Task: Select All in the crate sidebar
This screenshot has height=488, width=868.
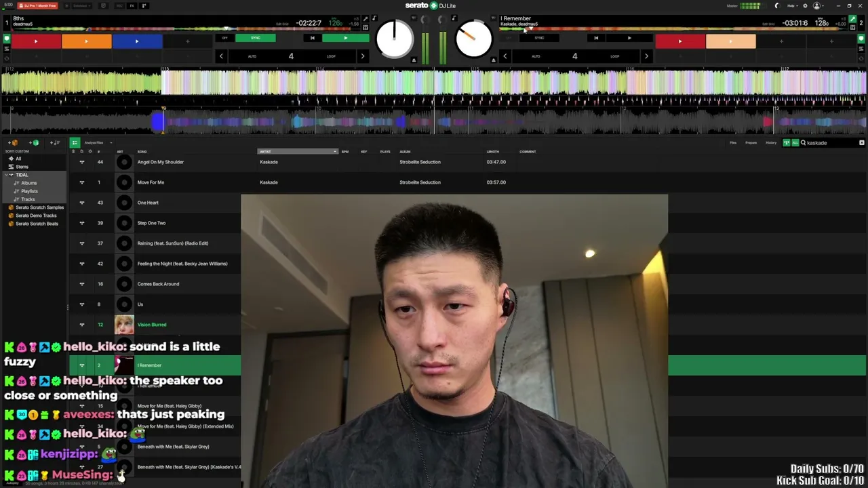Action: click(18, 159)
